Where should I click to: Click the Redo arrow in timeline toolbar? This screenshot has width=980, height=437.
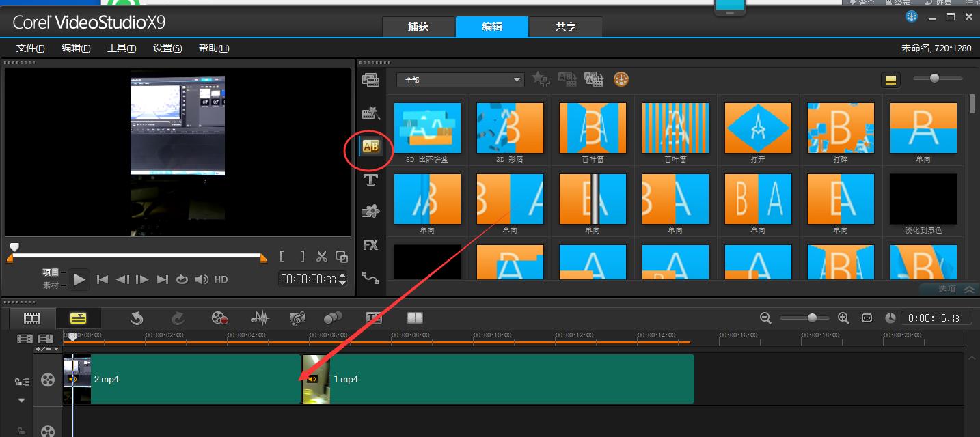(x=178, y=318)
